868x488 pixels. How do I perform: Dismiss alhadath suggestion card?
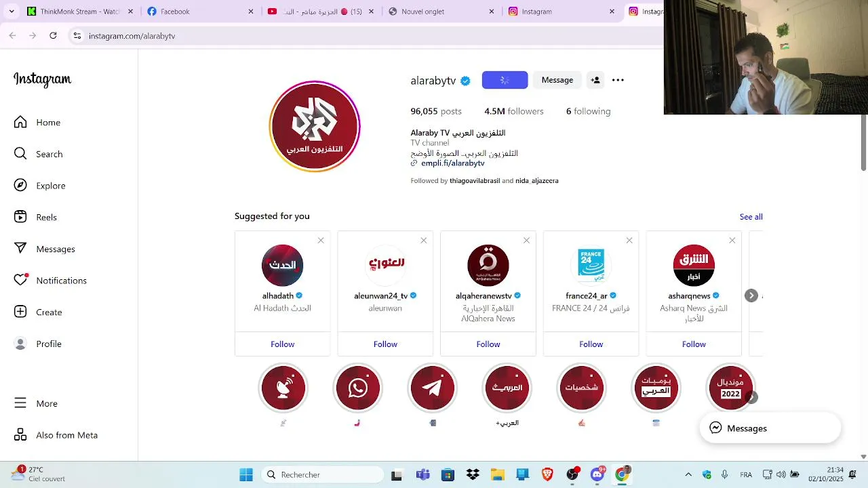[x=321, y=241]
